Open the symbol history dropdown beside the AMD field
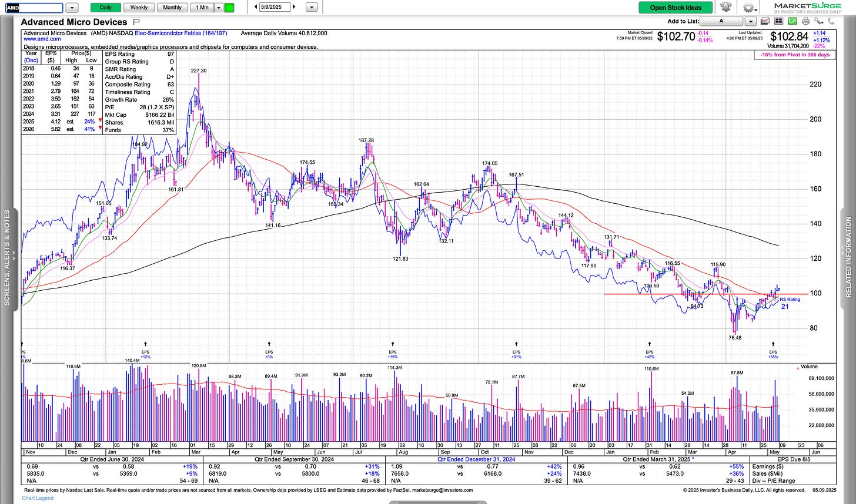This screenshot has height=504, width=856. point(72,8)
